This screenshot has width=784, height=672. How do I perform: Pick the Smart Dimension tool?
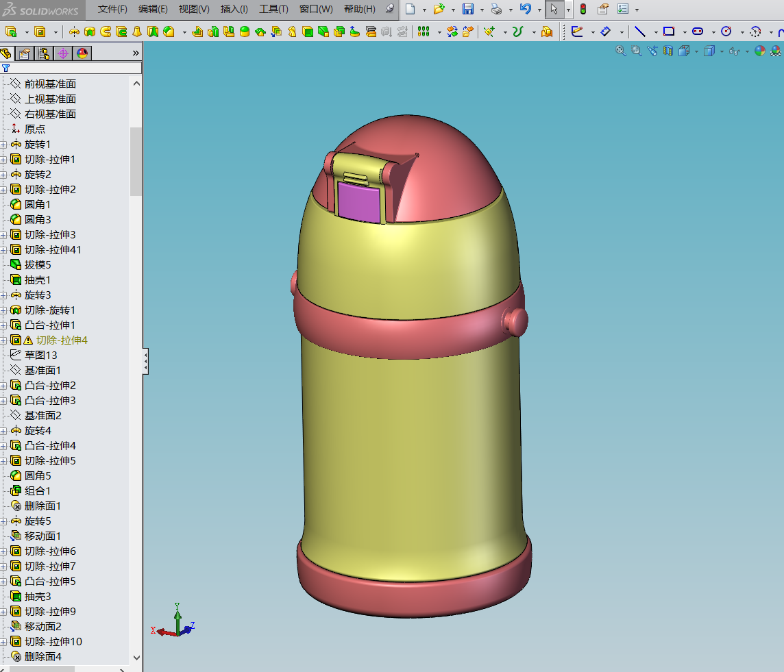coord(606,32)
